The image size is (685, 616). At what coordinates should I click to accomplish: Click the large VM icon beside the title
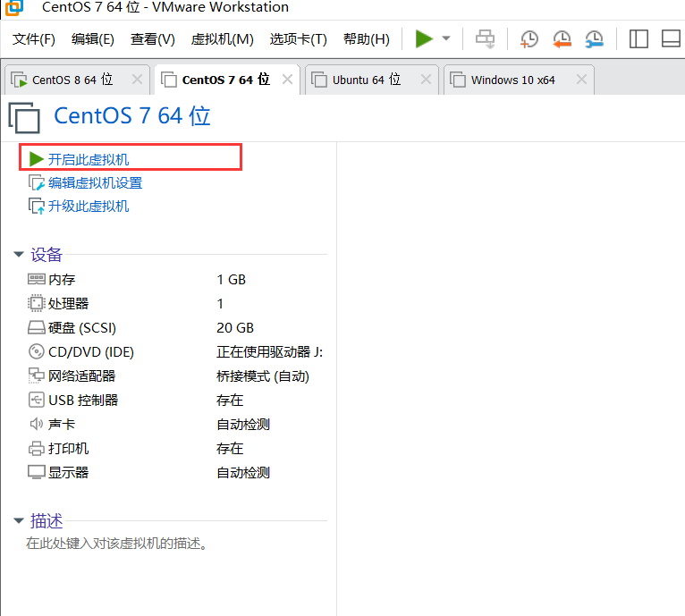coord(24,117)
